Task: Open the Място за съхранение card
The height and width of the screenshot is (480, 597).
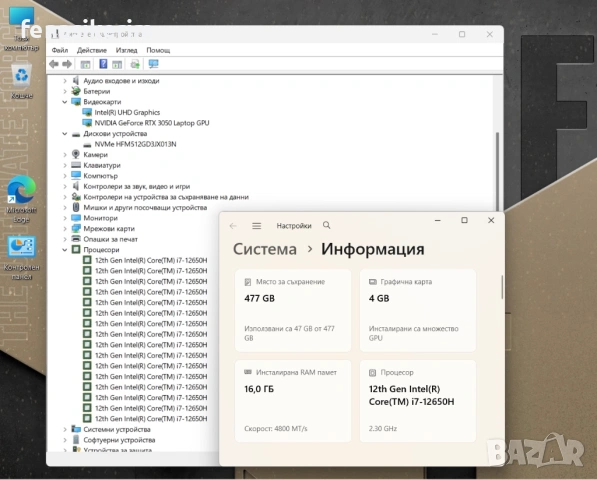Action: (293, 310)
